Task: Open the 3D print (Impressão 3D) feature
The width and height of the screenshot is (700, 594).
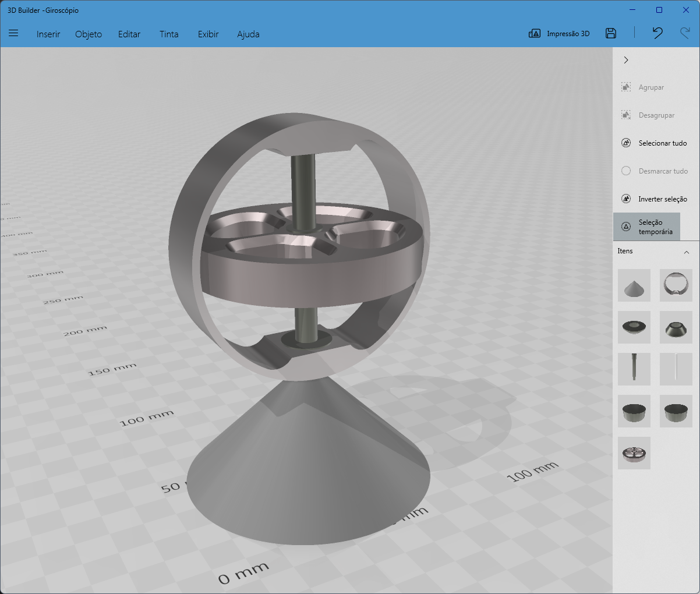Action: 558,33
